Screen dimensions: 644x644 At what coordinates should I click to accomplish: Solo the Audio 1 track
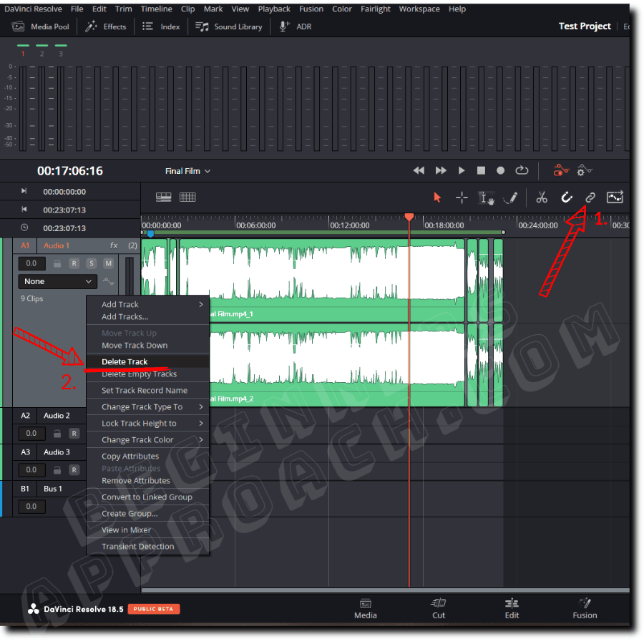point(92,263)
